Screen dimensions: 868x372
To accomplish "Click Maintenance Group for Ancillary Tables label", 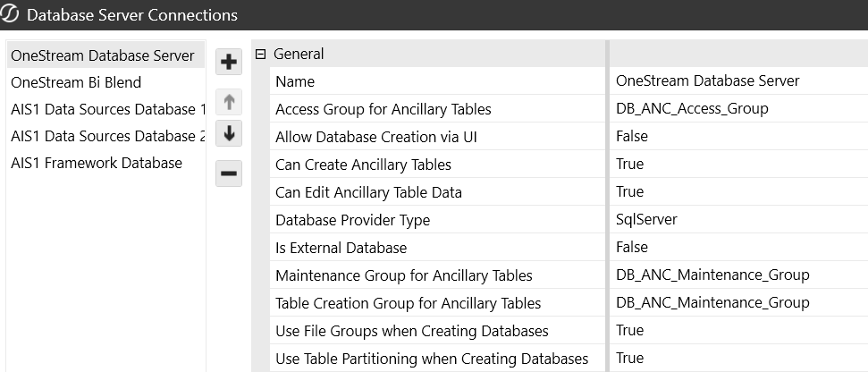I will 404,275.
